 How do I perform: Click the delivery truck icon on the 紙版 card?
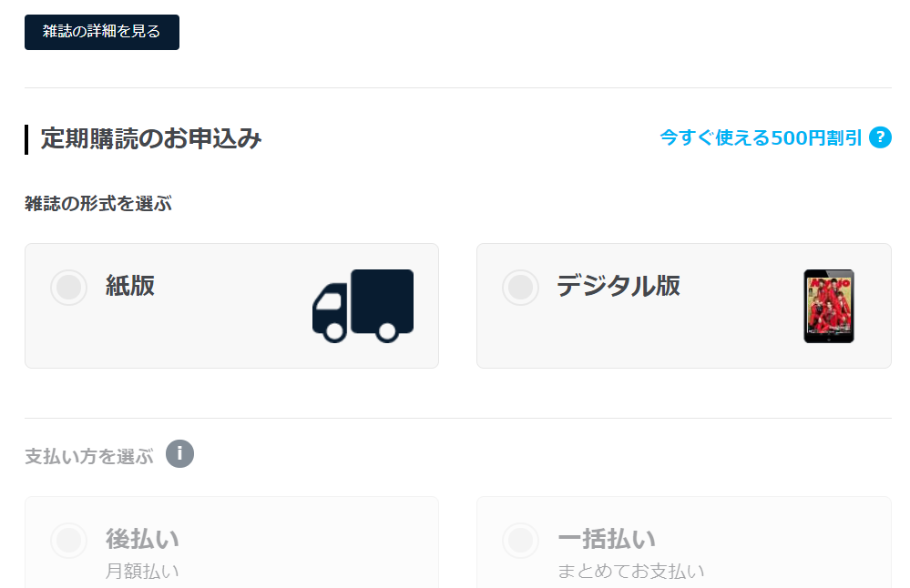pyautogui.click(x=363, y=306)
